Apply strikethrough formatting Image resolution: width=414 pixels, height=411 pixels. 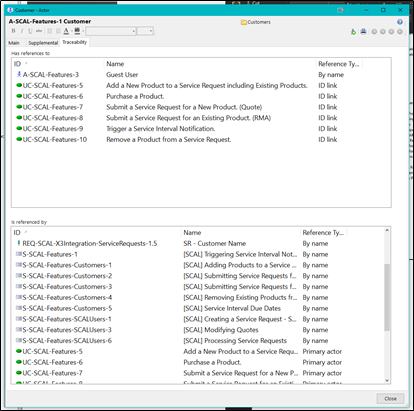[x=39, y=31]
